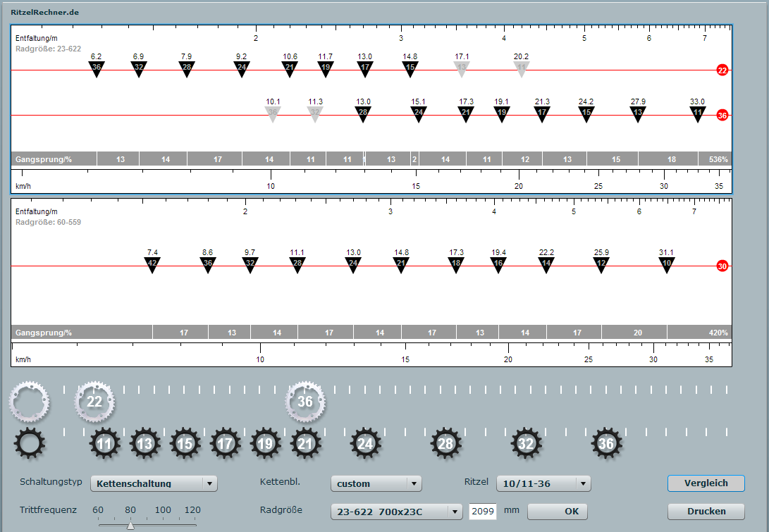Click the 11-tooth sprocket icon
The height and width of the screenshot is (532, 769).
[104, 444]
